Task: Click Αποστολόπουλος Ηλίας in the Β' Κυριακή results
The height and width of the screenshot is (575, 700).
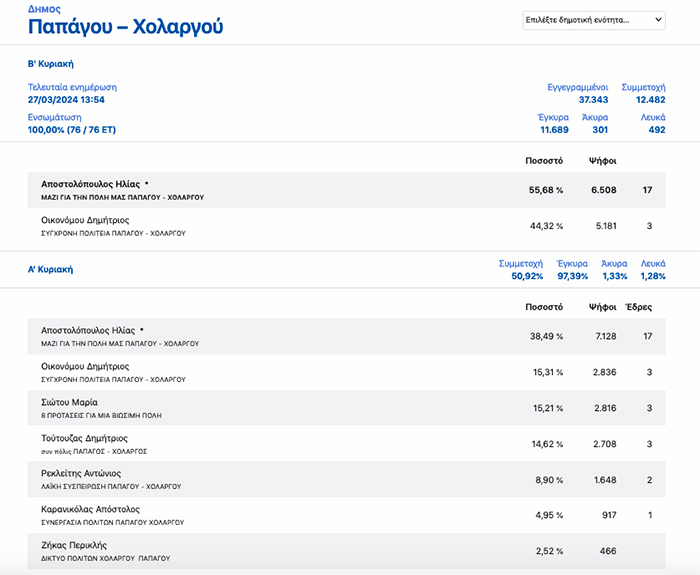Action: coord(90,185)
